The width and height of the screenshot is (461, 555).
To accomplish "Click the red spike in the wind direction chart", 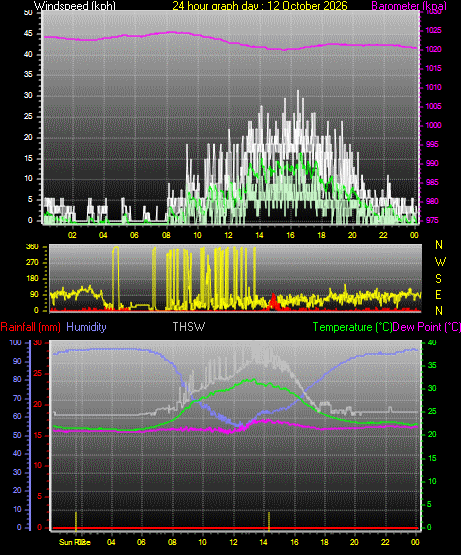I will [x=273, y=302].
